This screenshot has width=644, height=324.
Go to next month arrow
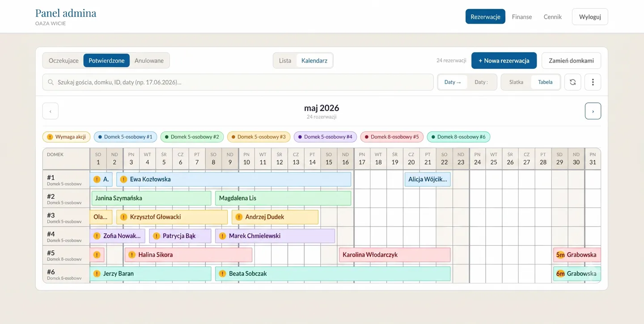point(593,111)
